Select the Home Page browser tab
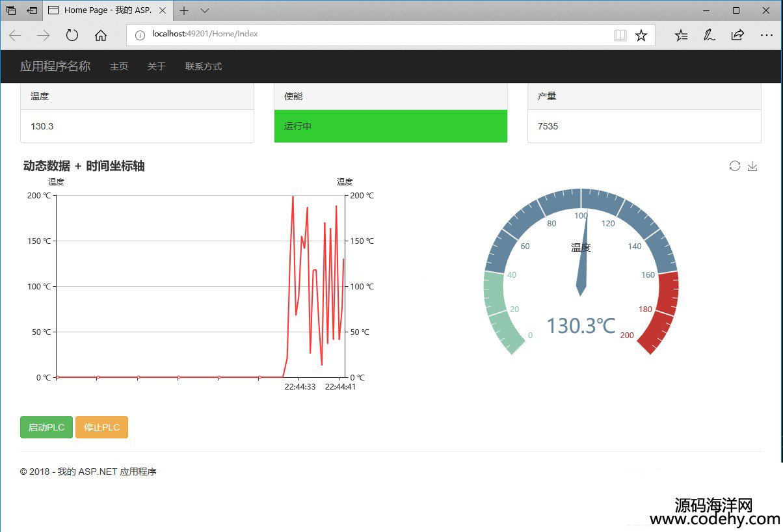The height and width of the screenshot is (532, 783). pos(107,10)
